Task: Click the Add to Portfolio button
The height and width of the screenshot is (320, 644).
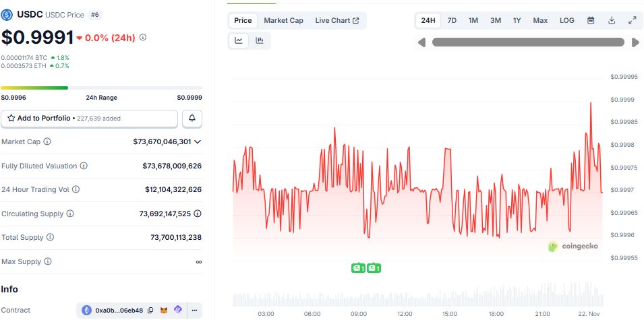Action: [x=89, y=119]
